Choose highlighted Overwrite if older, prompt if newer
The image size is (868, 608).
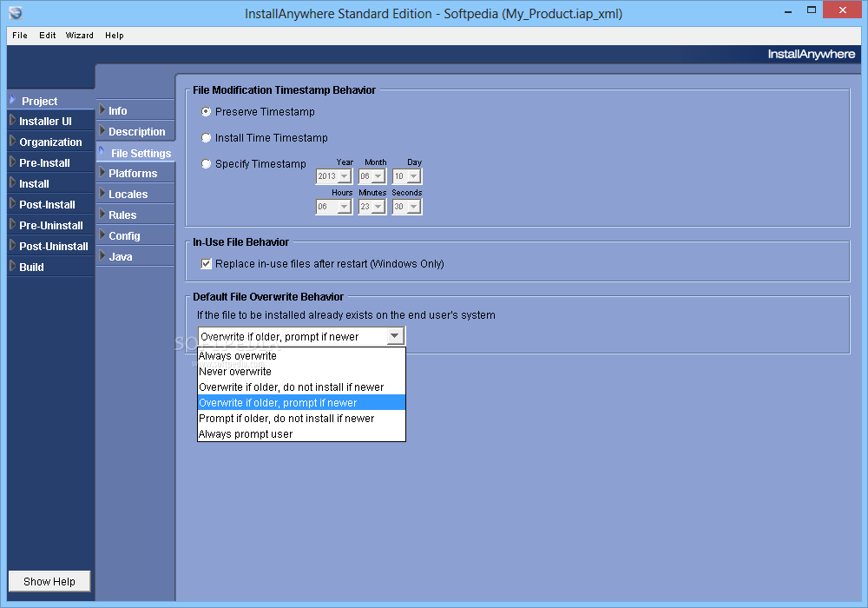point(302,402)
